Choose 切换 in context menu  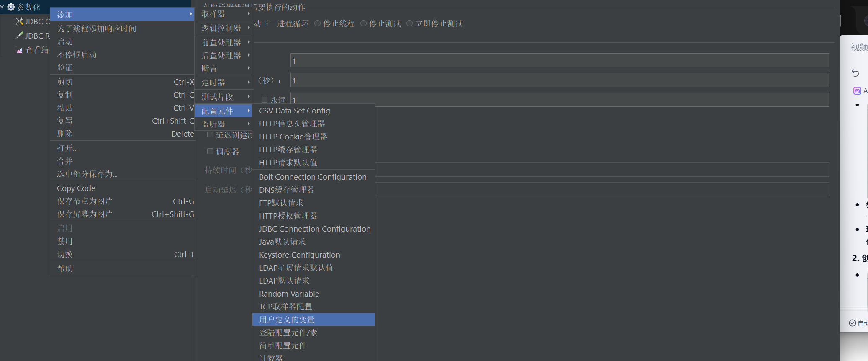(x=123, y=254)
